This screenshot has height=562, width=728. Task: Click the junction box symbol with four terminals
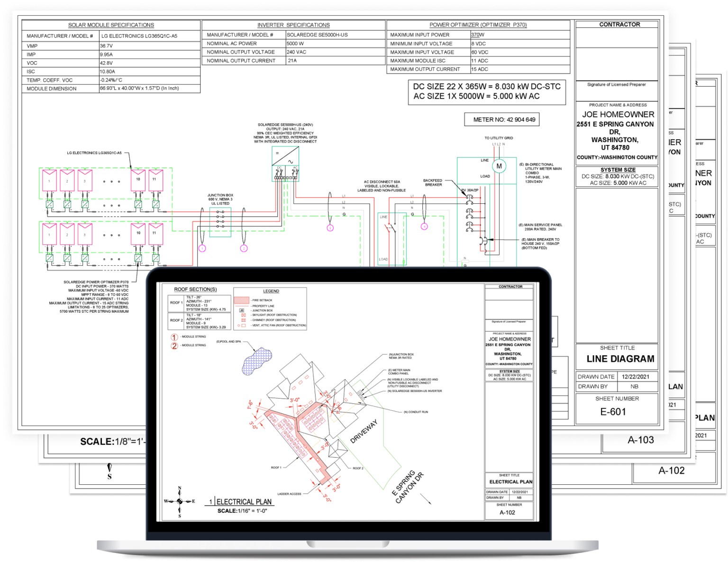click(220, 222)
